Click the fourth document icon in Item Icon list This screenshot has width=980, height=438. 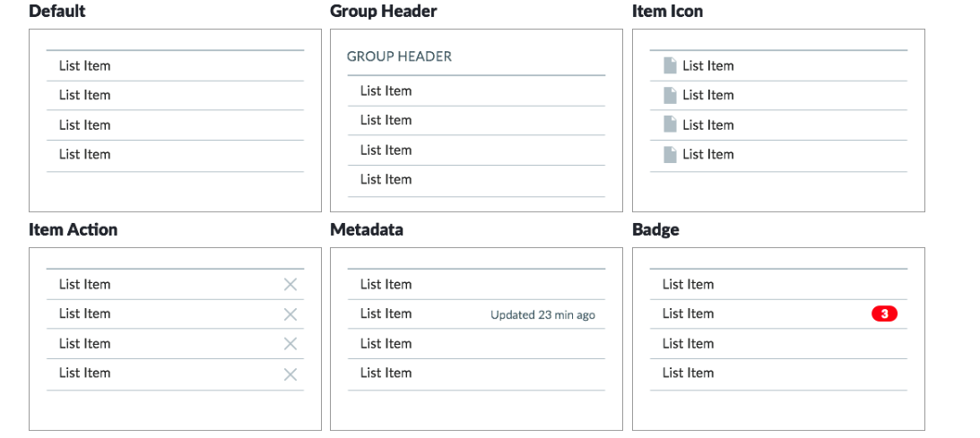[670, 154]
